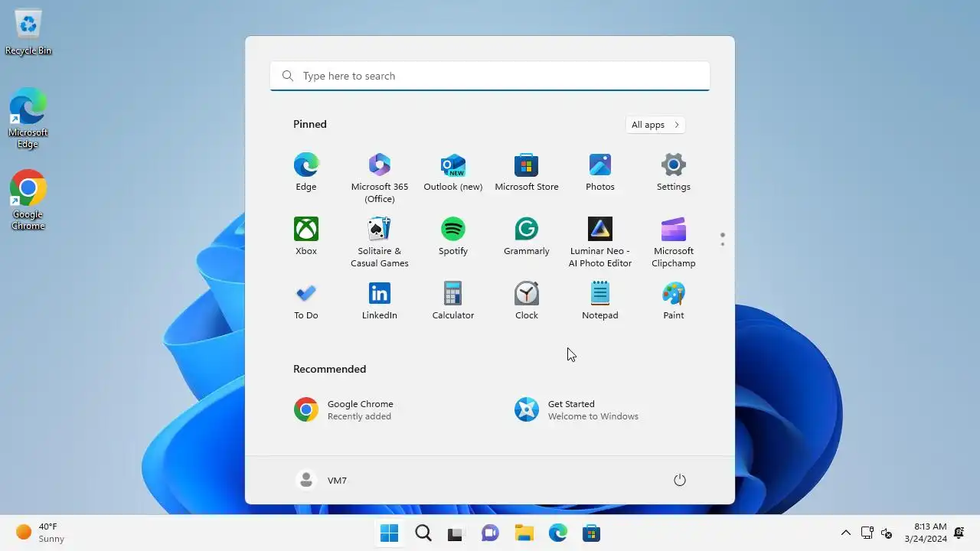The image size is (980, 551).
Task: Click the muted volume tray icon
Action: point(887,533)
